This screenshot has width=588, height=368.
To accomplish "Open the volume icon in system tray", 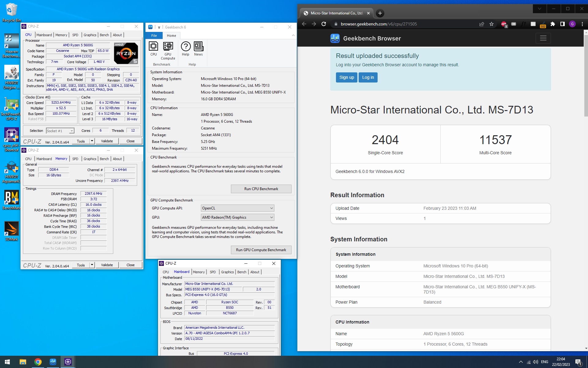I will tap(535, 362).
